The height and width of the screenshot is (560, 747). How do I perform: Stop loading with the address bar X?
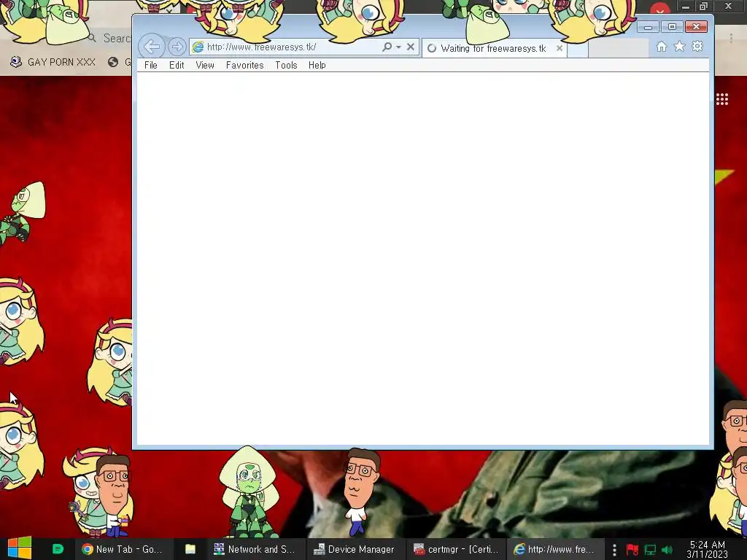tap(410, 47)
